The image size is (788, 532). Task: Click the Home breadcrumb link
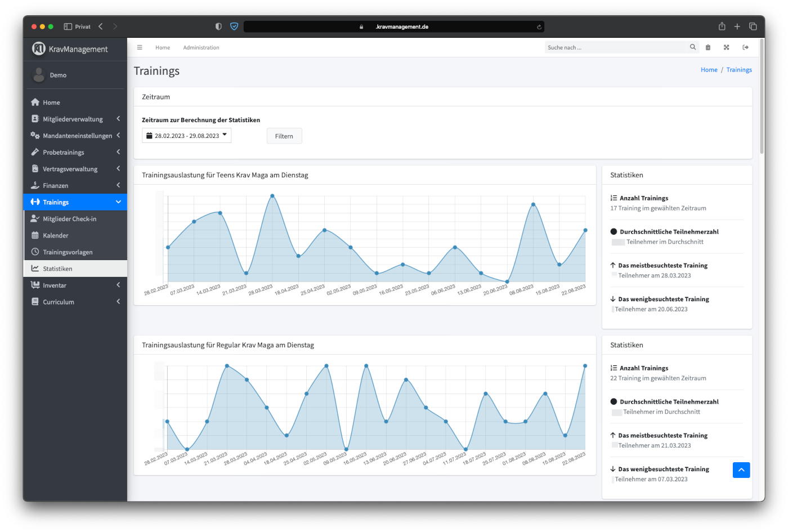coord(709,70)
